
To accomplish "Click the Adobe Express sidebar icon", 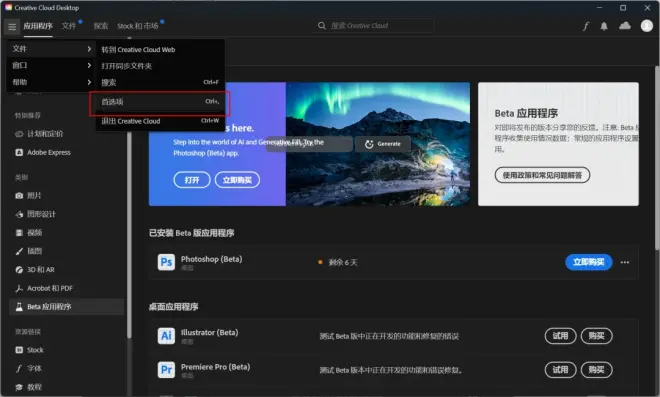I will (x=19, y=152).
